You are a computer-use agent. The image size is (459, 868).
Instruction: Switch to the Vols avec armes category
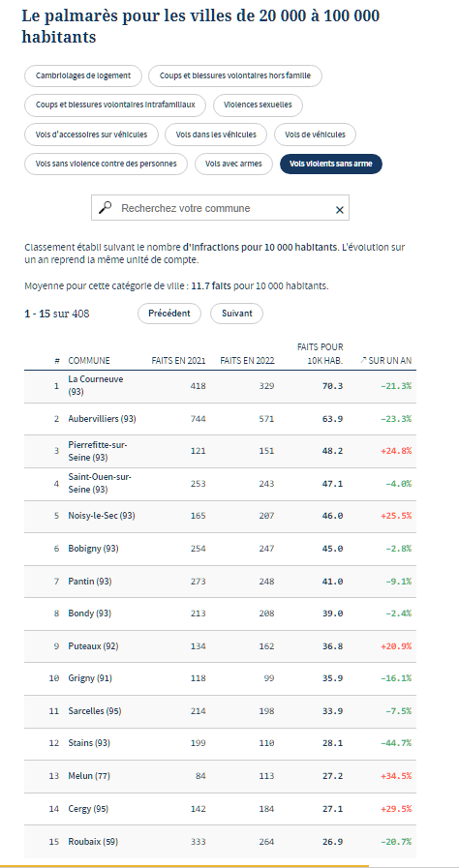click(x=233, y=164)
